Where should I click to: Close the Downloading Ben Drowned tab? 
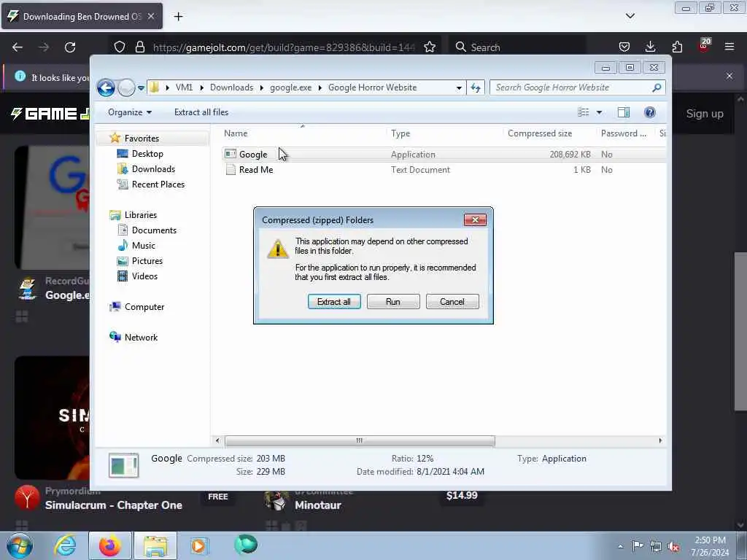point(150,16)
